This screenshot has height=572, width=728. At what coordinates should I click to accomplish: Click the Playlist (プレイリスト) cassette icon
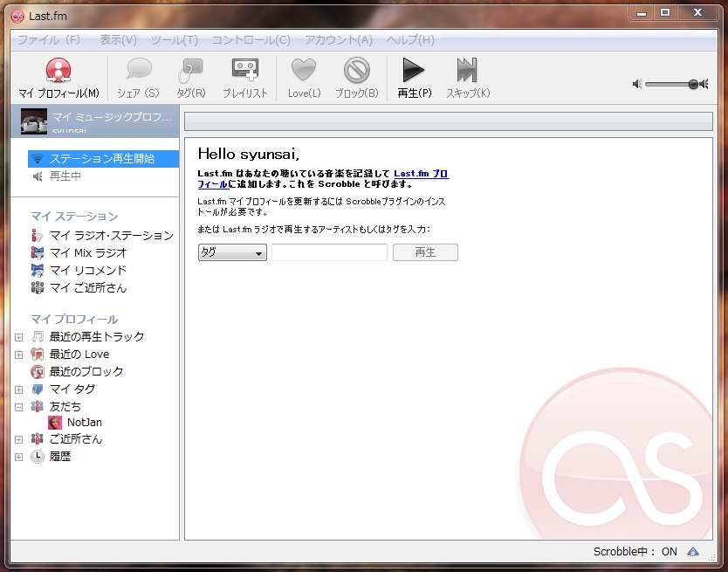245,70
